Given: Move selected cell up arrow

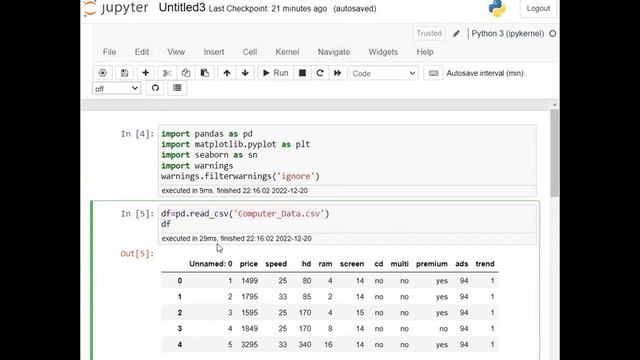Looking at the screenshot, I should coord(227,73).
